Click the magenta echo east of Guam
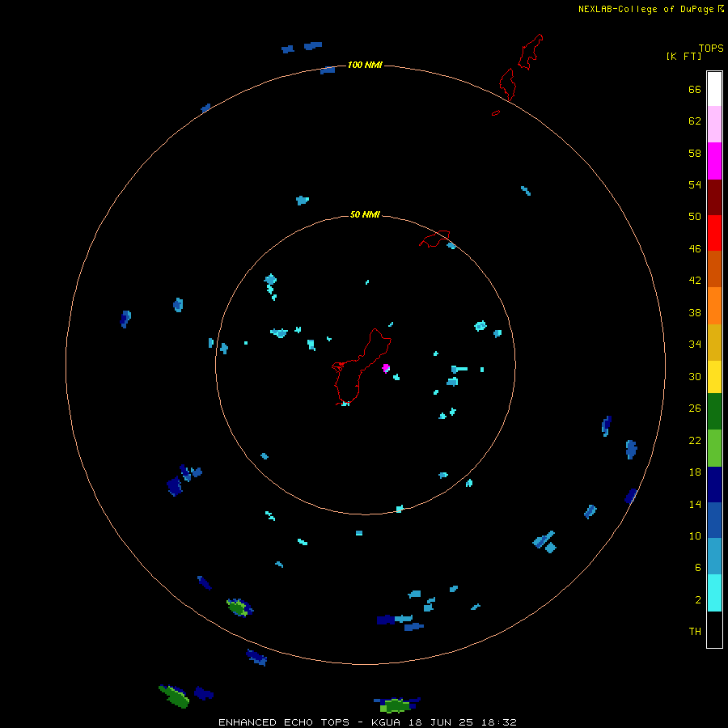 385,368
